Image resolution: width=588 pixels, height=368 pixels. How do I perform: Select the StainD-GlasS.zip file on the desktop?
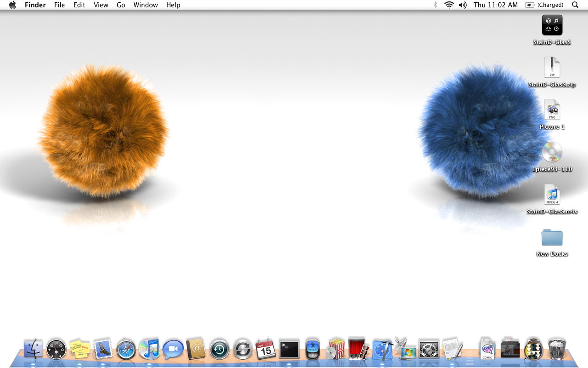(552, 72)
